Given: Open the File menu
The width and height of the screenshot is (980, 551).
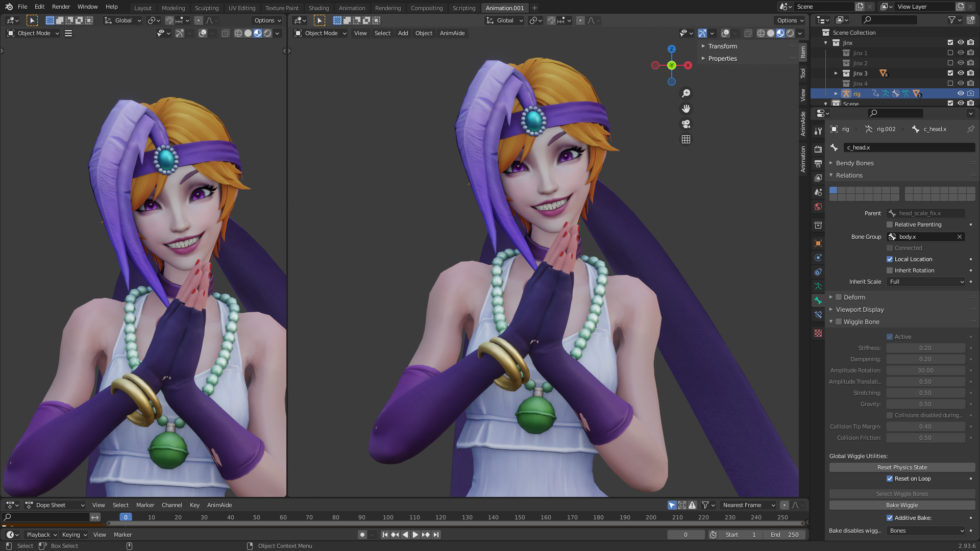Looking at the screenshot, I should pyautogui.click(x=22, y=7).
